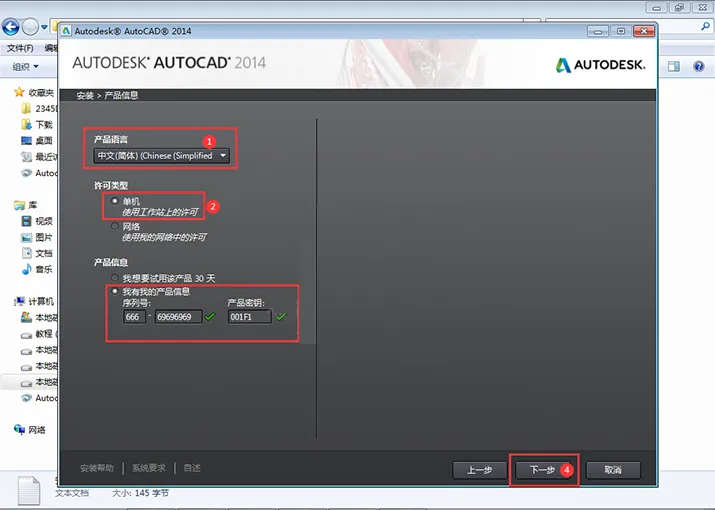Choose the 30-day trial radio option
This screenshot has height=510, width=715.
coord(116,277)
